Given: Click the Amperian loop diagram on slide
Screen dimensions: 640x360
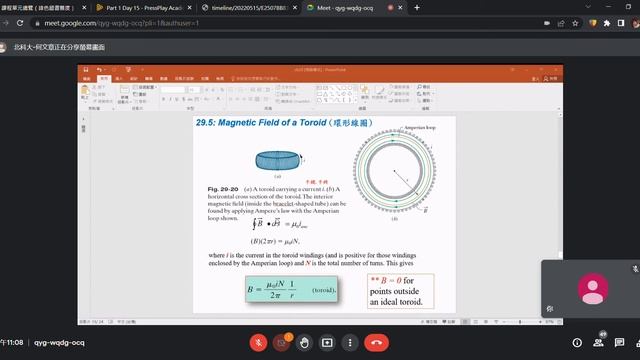Looking at the screenshot, I should 395,171.
